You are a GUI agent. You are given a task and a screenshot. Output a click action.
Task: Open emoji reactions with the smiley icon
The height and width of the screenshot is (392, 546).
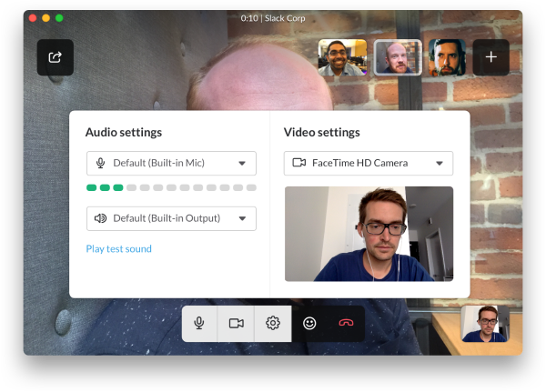pyautogui.click(x=309, y=323)
